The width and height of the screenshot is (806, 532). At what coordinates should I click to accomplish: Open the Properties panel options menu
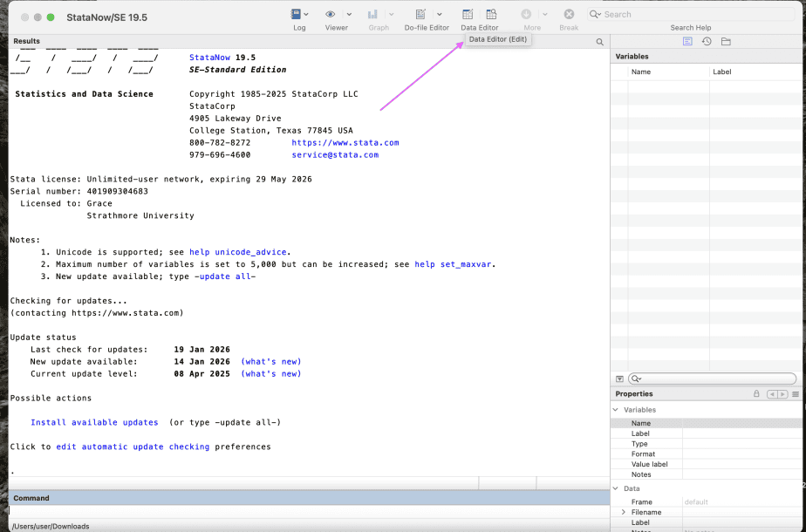pyautogui.click(x=796, y=394)
